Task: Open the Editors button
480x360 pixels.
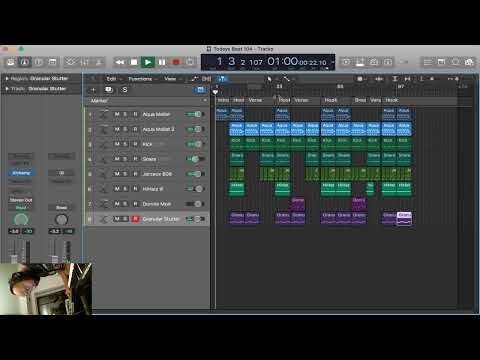Action: [99, 62]
